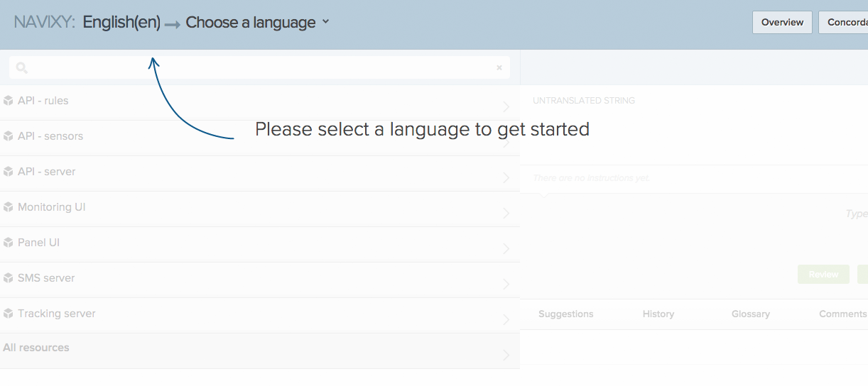Expand the API - server resource chevron

[x=506, y=177]
